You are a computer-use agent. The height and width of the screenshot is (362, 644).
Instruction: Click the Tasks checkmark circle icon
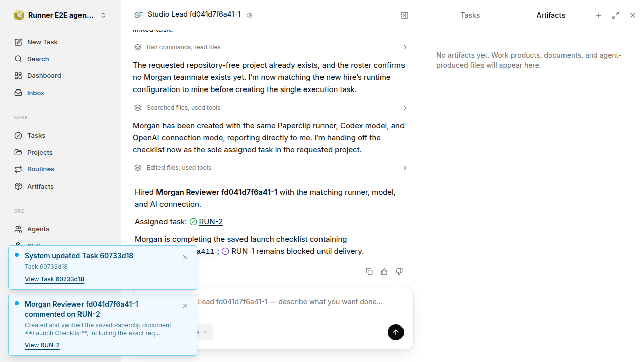click(x=18, y=135)
